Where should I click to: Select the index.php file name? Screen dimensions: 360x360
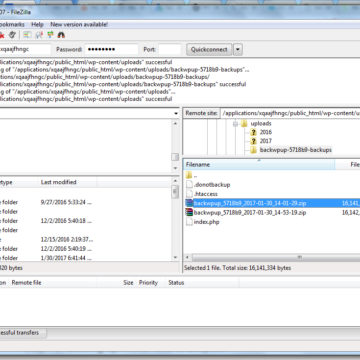point(207,222)
